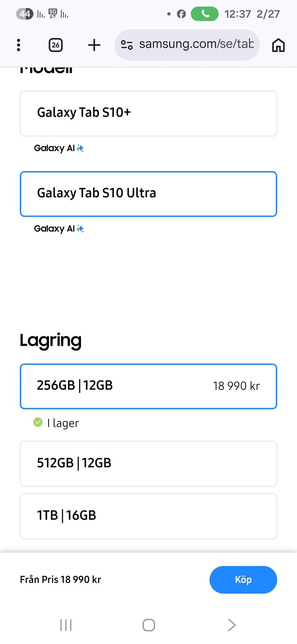This screenshot has width=297, height=644.
Task: Tap the samsung.com address bar
Action: click(x=196, y=45)
